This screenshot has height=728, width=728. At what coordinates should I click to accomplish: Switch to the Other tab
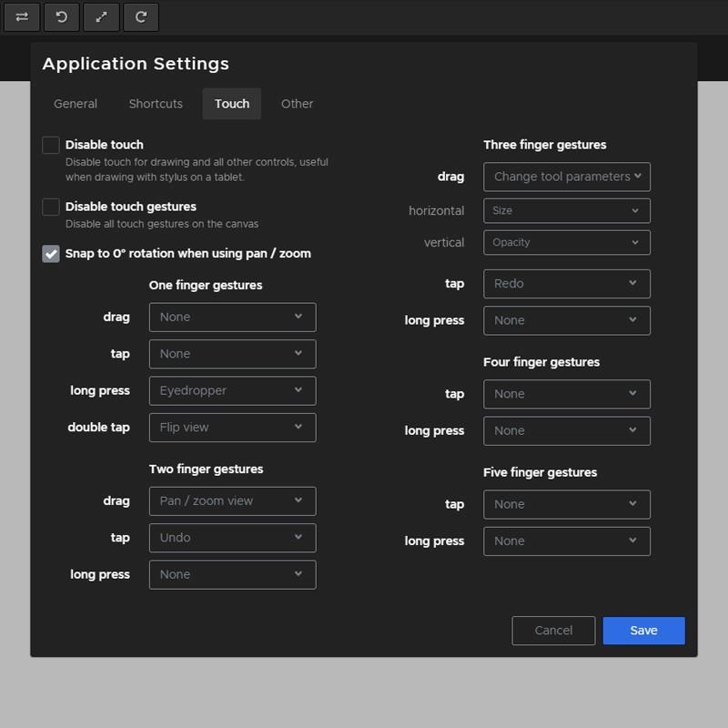tap(297, 104)
